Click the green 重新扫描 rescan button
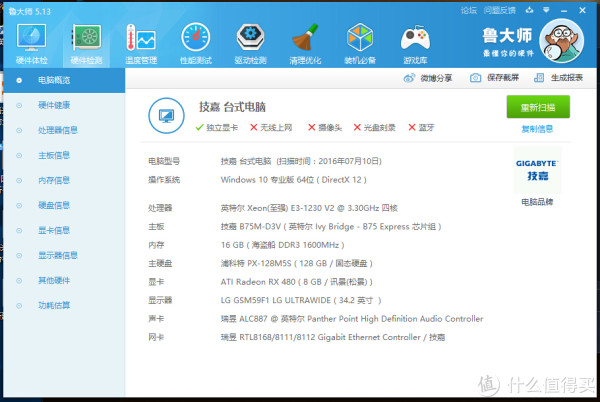 [x=538, y=107]
